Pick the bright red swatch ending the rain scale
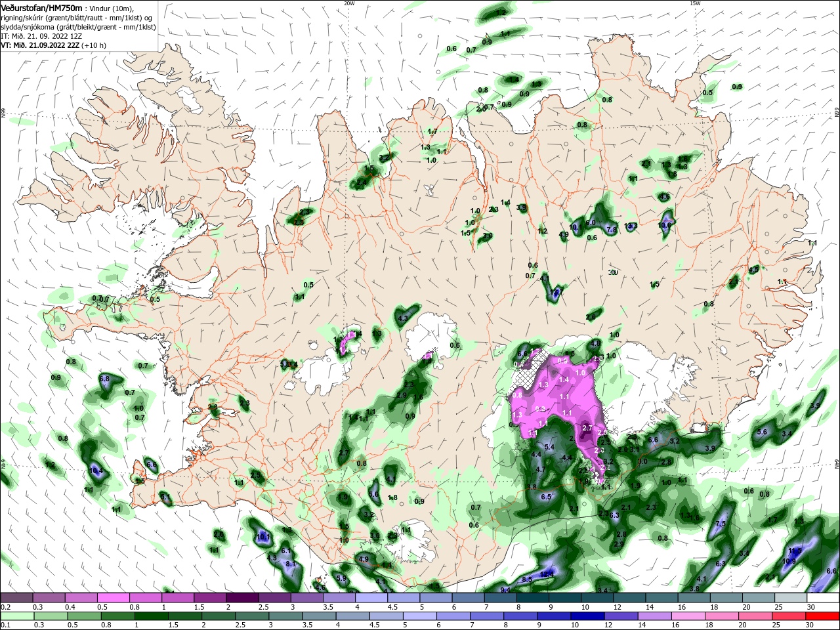This screenshot has width=840, height=630. (x=824, y=616)
